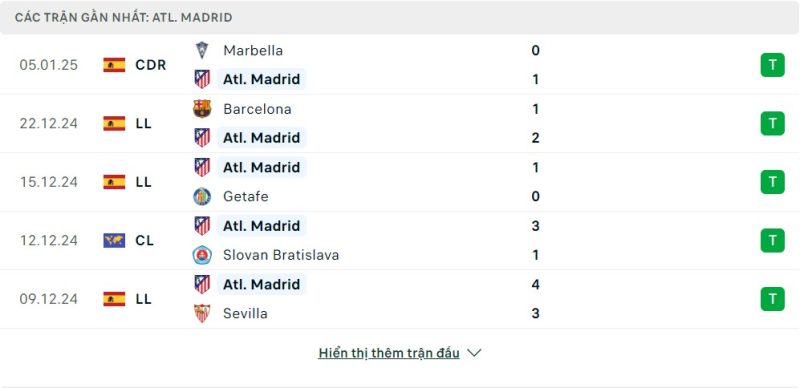Click the Marbella club crest icon
Image resolution: width=800 pixels, height=388 pixels.
coord(202,50)
